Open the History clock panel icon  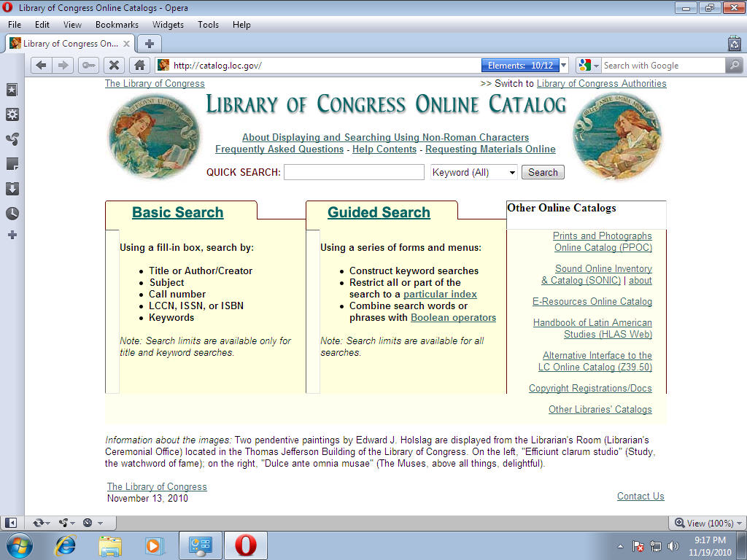[12, 214]
